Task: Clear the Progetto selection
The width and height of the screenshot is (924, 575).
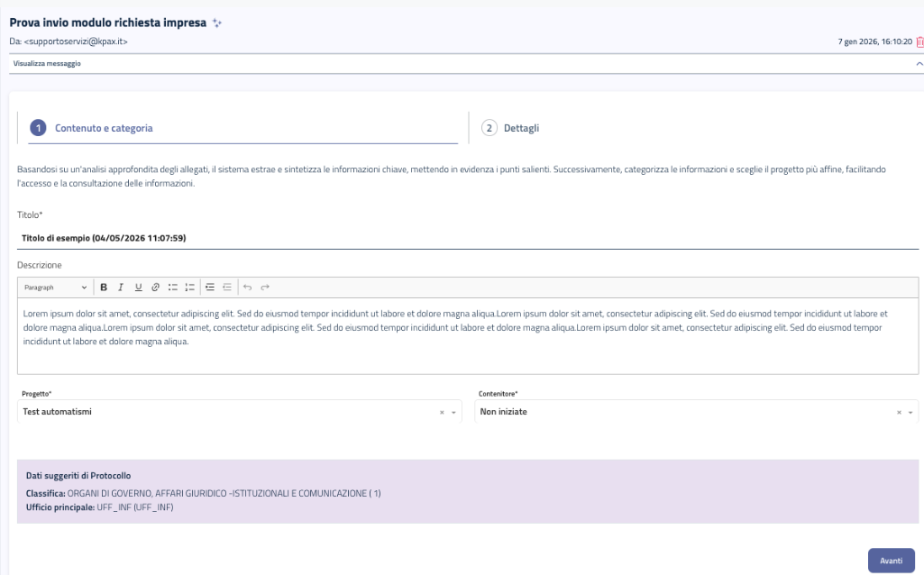Action: 442,413
